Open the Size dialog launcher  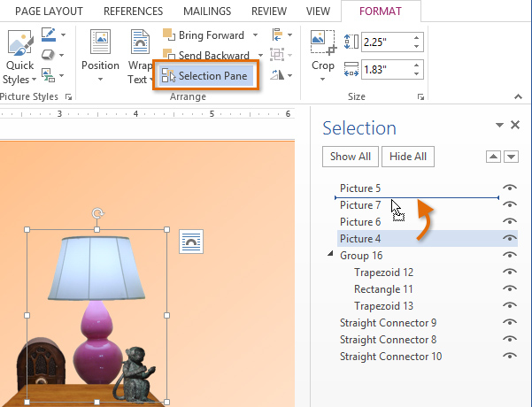click(420, 97)
